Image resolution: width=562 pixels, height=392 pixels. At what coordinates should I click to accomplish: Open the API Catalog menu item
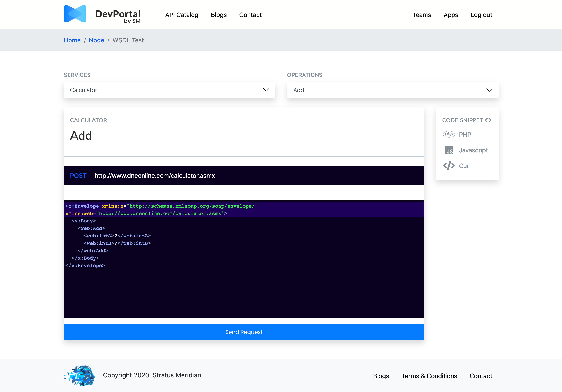(x=182, y=15)
